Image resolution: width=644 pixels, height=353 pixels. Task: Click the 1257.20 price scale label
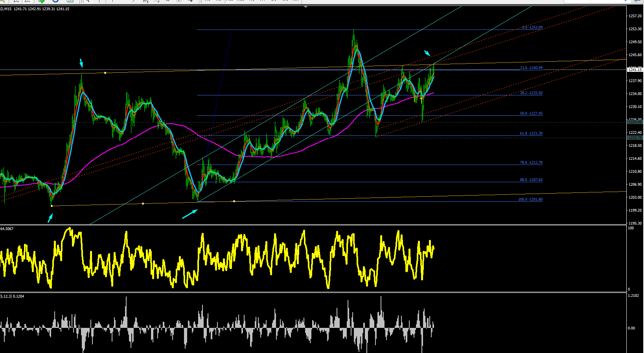tap(635, 16)
